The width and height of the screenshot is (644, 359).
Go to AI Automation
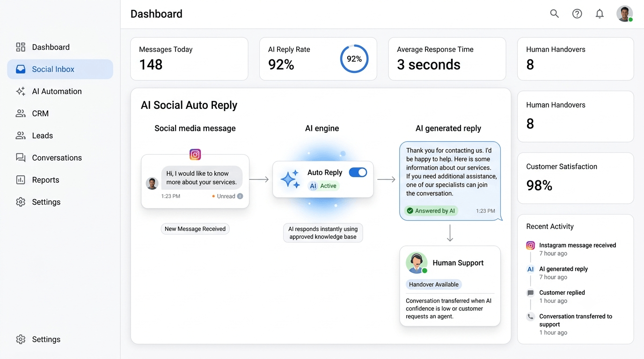click(x=60, y=91)
